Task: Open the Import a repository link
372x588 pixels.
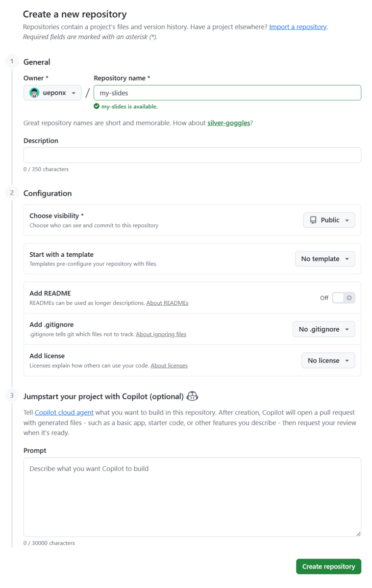Action: [298, 27]
